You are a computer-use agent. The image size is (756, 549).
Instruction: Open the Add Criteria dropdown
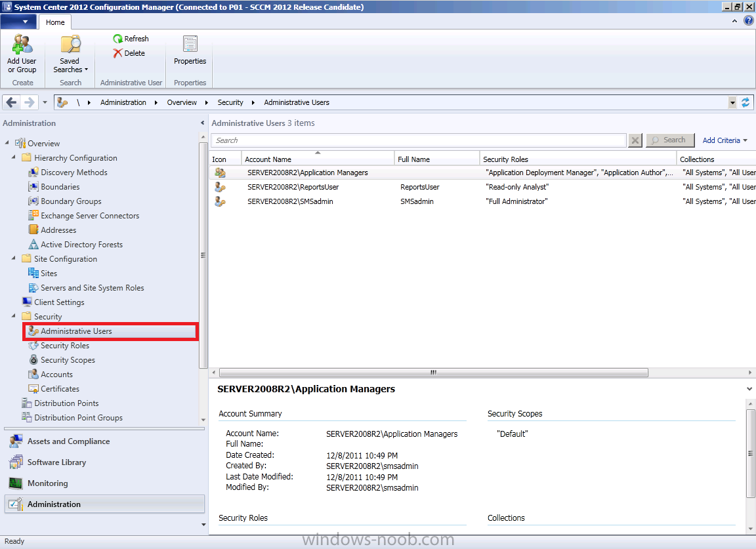click(724, 140)
